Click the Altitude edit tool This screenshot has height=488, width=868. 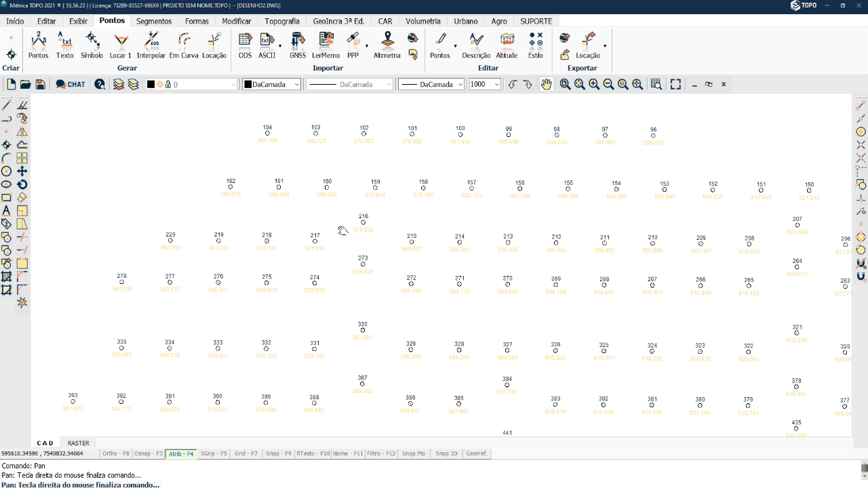point(507,45)
